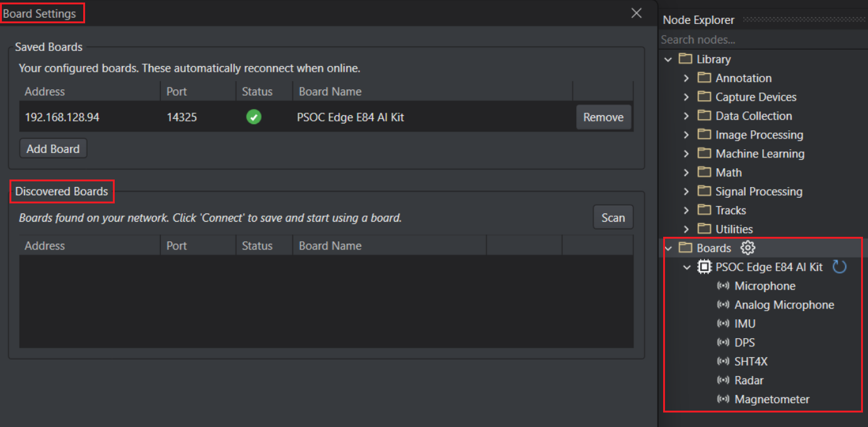
Task: Remove the saved PSOC board
Action: pyautogui.click(x=603, y=117)
